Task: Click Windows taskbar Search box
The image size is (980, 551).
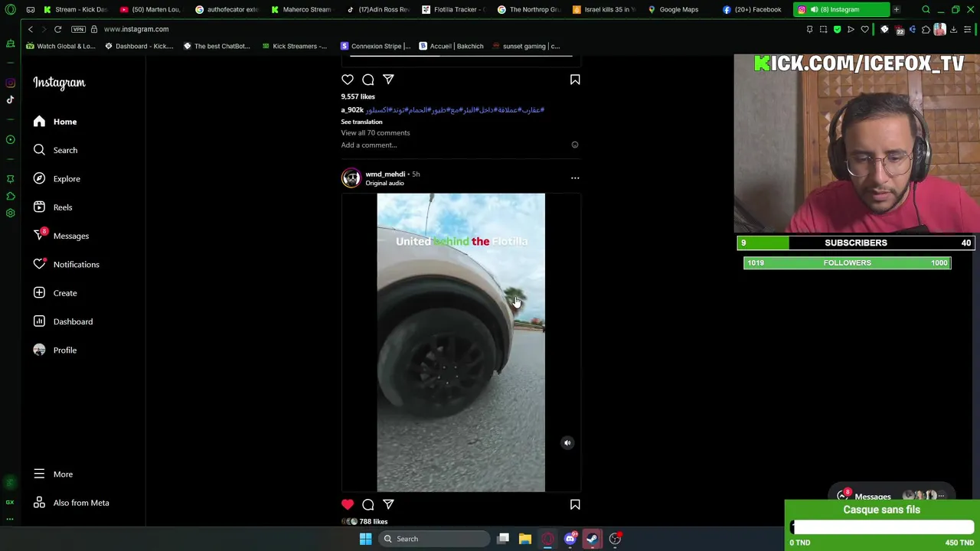Action: (x=433, y=539)
